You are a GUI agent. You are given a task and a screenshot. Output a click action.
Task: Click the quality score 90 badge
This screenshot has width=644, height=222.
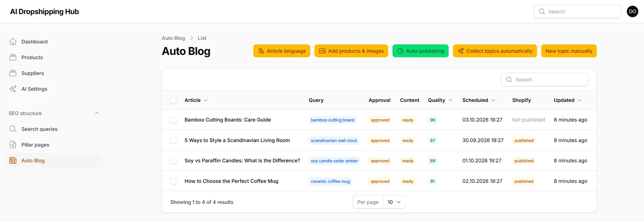[x=433, y=120]
